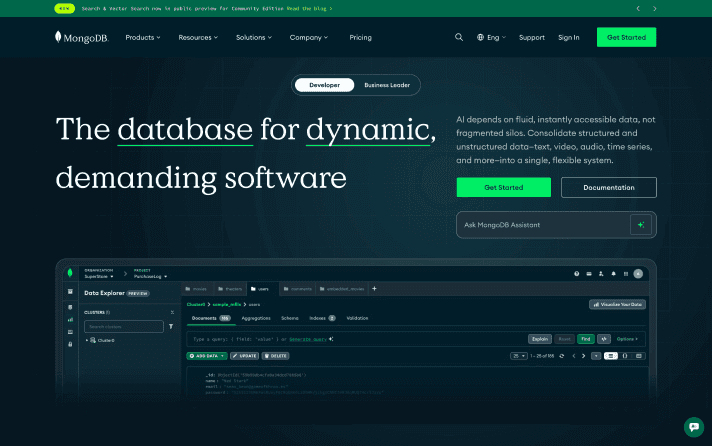The height and width of the screenshot is (446, 712).
Task: Click the billing card icon in preview header
Action: [x=589, y=274]
